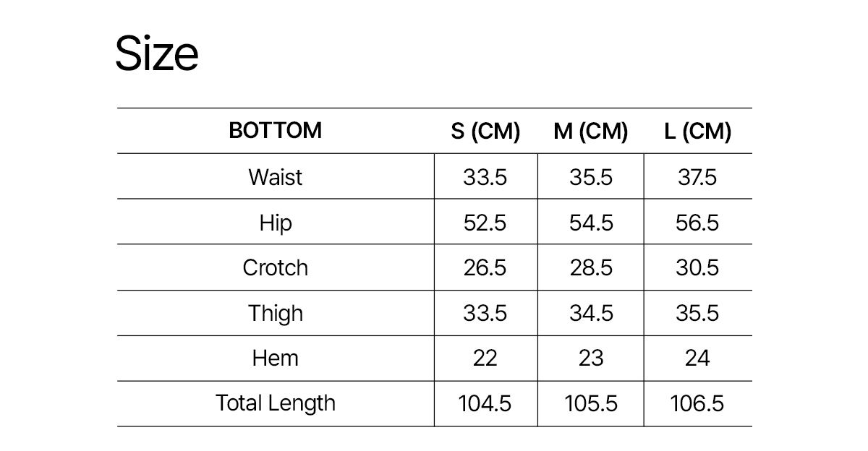Viewport: 868px width, 451px height.
Task: Select the Waist value 37.5 for size L
Action: point(697,177)
